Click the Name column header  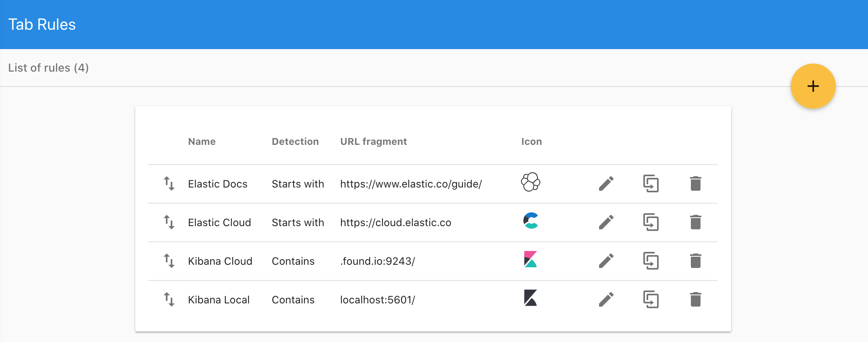[x=202, y=142]
